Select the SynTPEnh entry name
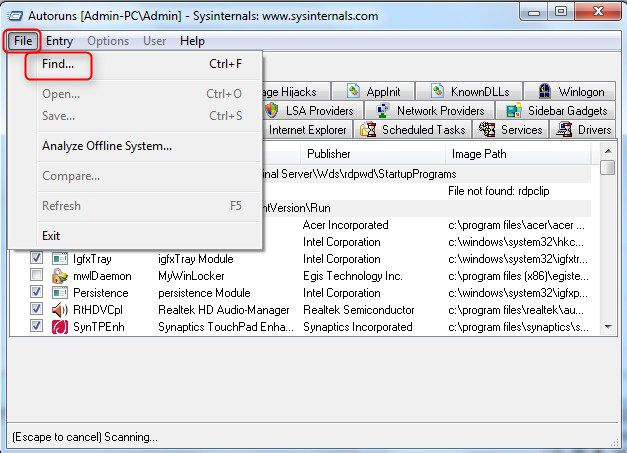The width and height of the screenshot is (627, 453). coord(99,327)
